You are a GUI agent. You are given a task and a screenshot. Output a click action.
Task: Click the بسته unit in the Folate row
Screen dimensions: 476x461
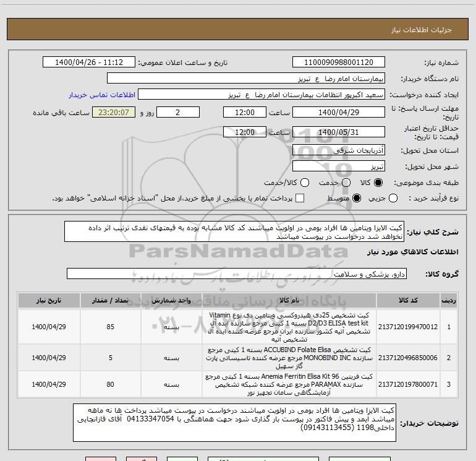coord(171,358)
